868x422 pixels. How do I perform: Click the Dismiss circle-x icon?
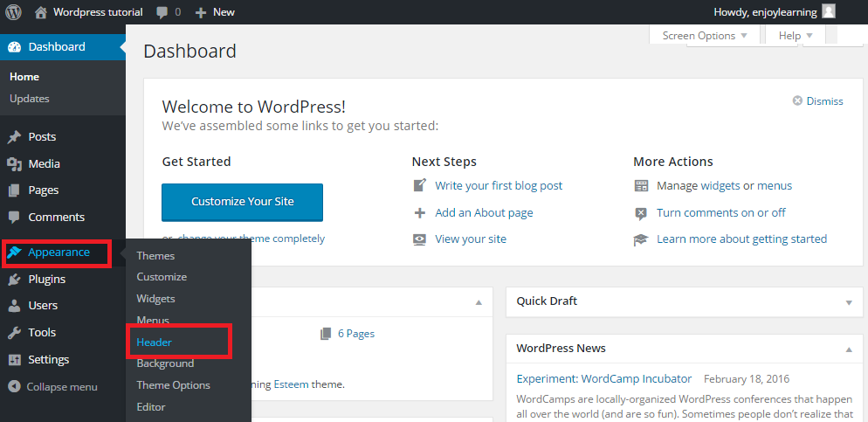click(x=797, y=100)
